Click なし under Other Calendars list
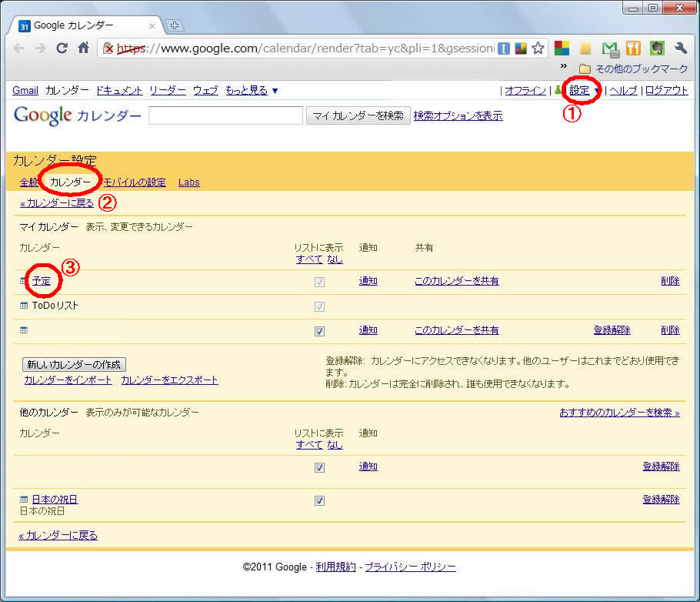This screenshot has width=700, height=602. tap(335, 445)
